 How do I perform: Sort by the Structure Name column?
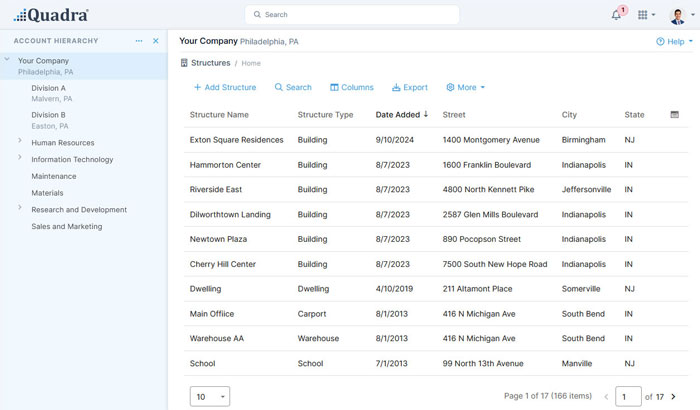click(219, 115)
